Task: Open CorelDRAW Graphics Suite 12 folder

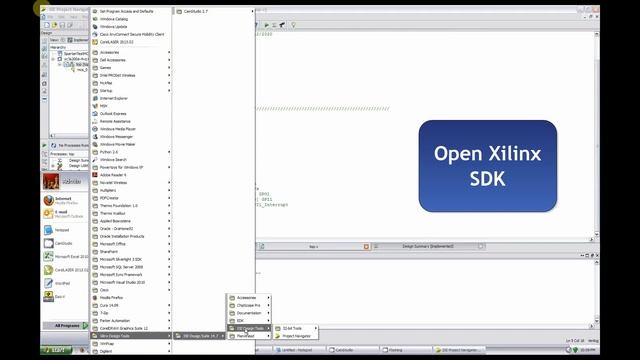Action: (131, 328)
